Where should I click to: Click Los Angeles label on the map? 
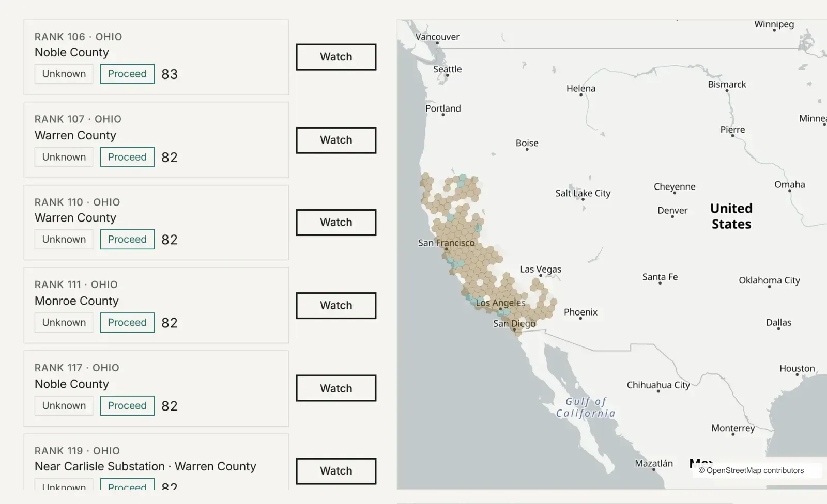[x=500, y=303]
